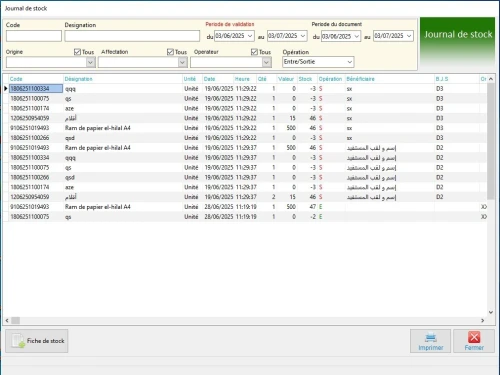Image resolution: width=500 pixels, height=375 pixels.
Task: Select the 'qsd' designation at 11:29:37
Action: click(70, 177)
